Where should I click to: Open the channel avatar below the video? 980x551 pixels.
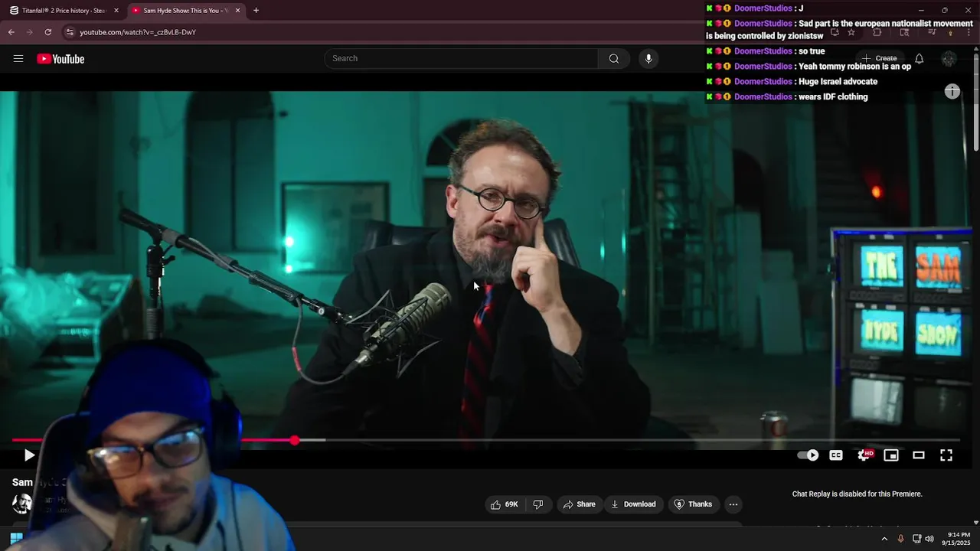22,503
